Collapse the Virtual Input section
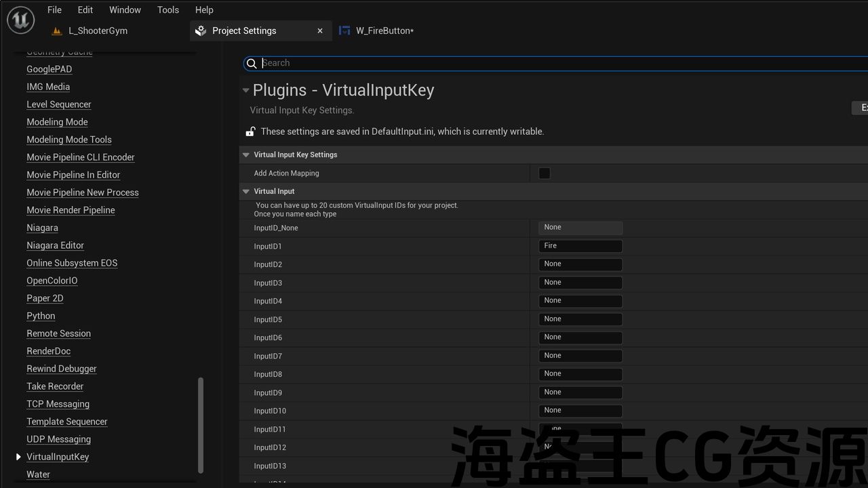Viewport: 868px width, 488px height. 246,191
